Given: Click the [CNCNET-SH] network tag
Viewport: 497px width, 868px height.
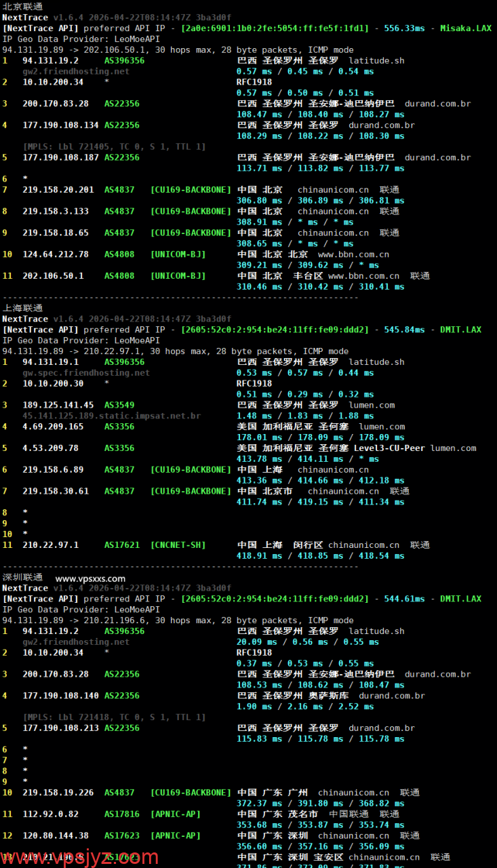Looking at the screenshot, I should pos(178,545).
